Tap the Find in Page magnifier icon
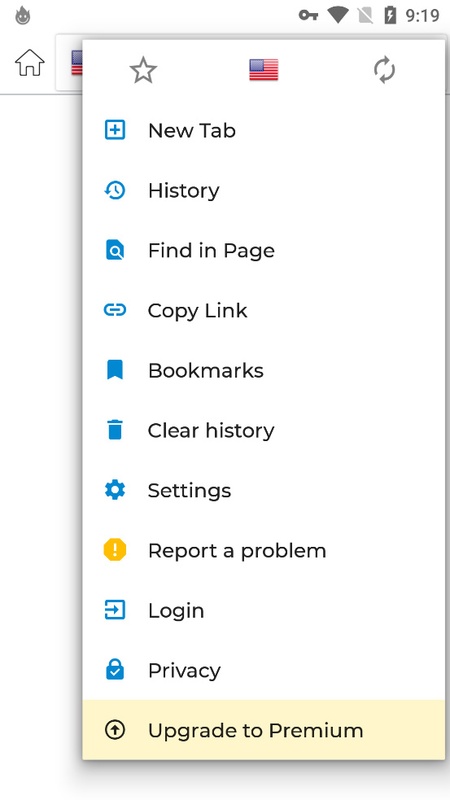 [x=115, y=250]
